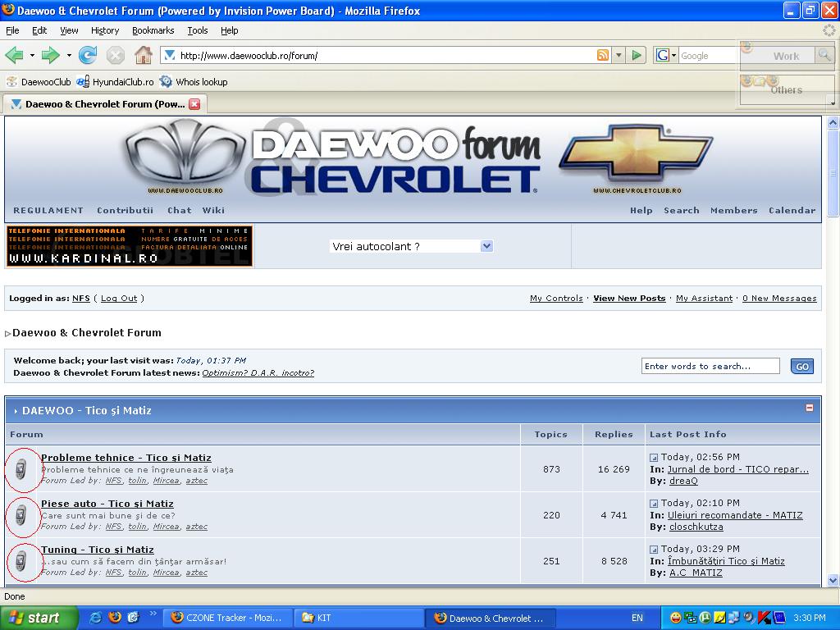Open the Tools menu
840x630 pixels.
point(197,30)
